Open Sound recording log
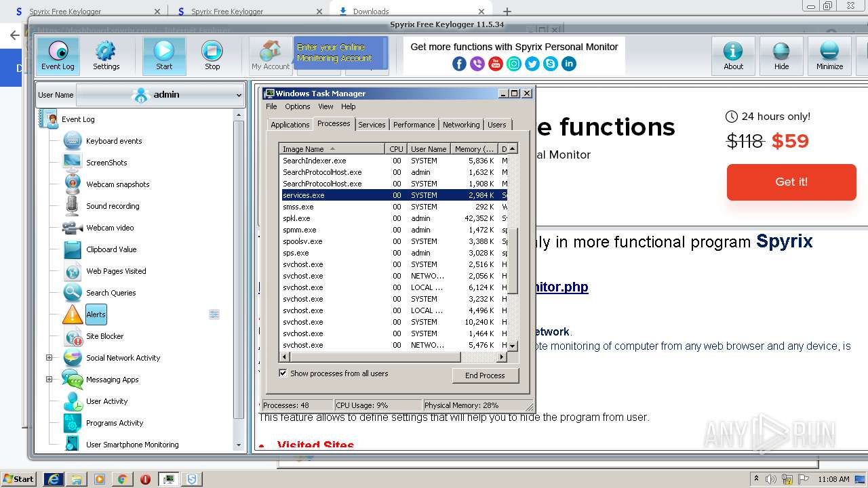 113,206
